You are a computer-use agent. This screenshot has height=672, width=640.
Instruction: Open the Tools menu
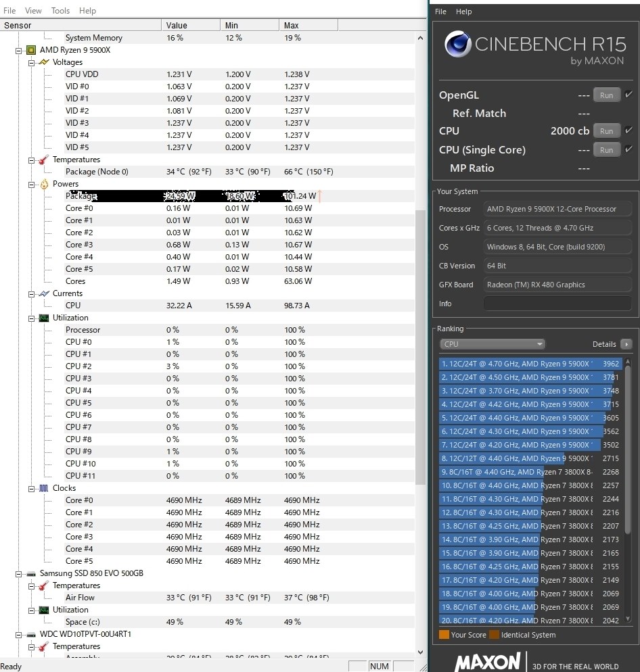pos(60,11)
